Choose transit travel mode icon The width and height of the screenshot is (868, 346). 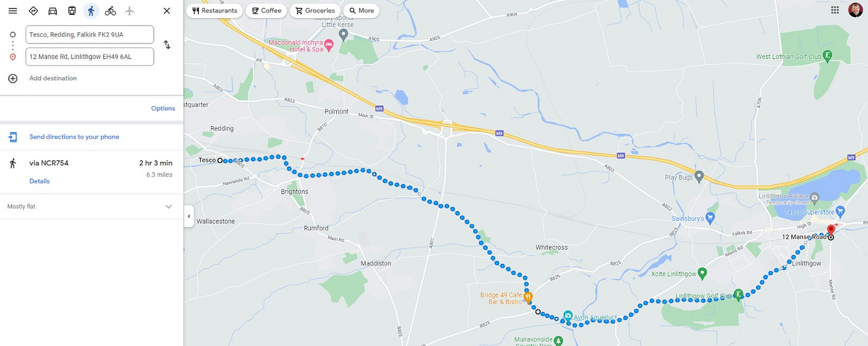tap(72, 11)
